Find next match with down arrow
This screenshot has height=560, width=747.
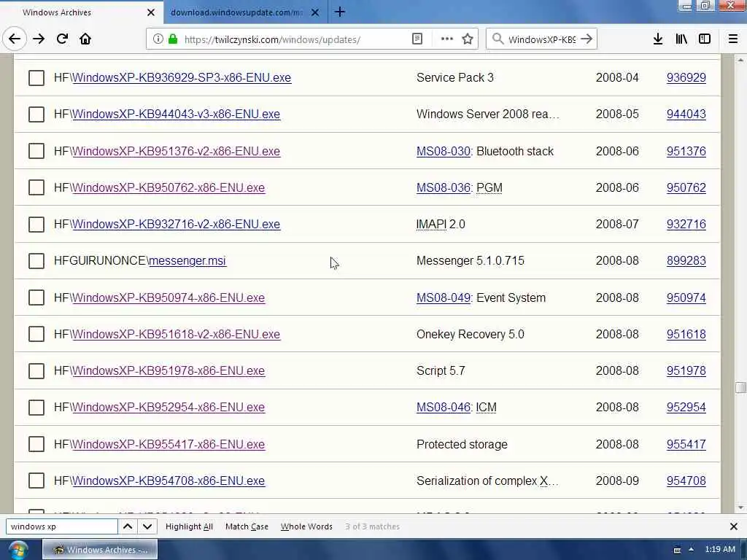click(147, 526)
